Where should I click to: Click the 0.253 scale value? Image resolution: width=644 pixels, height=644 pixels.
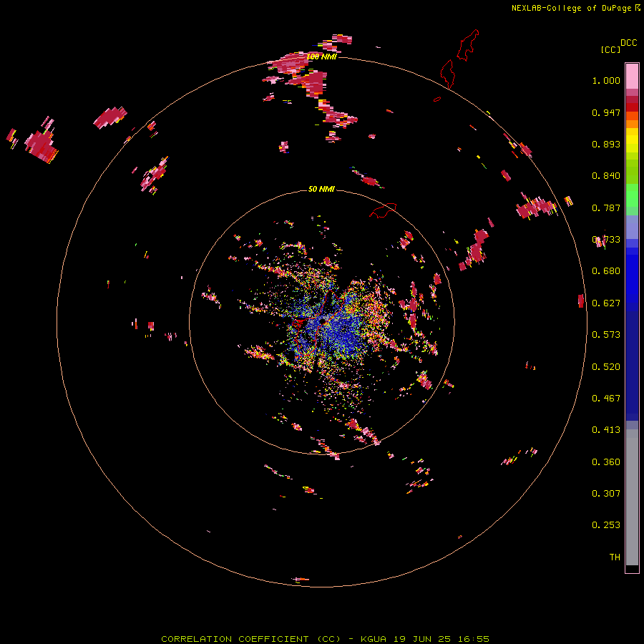point(606,525)
